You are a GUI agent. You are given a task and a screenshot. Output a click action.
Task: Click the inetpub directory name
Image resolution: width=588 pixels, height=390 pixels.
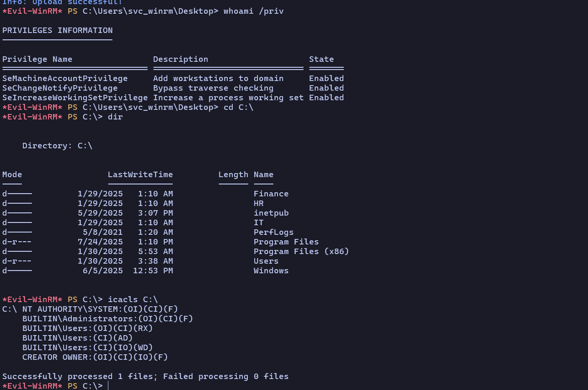271,213
